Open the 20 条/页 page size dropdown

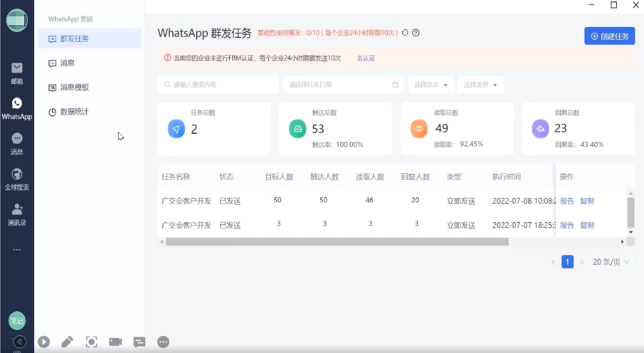611,262
